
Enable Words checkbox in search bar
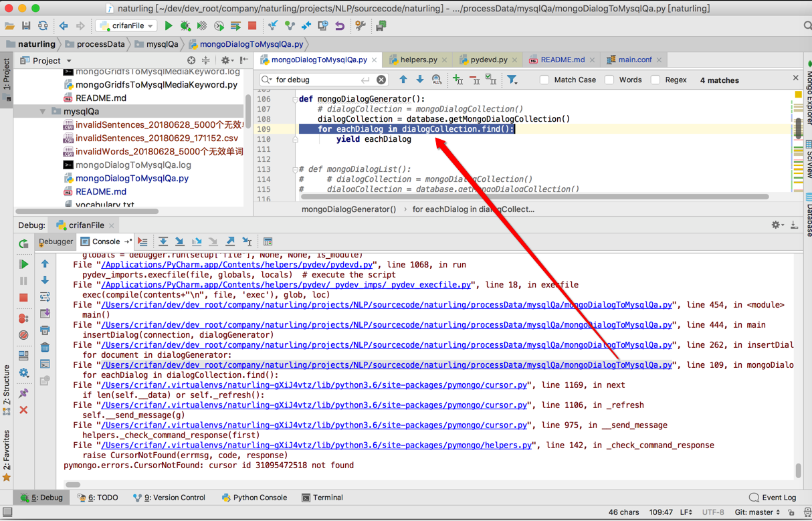[609, 80]
